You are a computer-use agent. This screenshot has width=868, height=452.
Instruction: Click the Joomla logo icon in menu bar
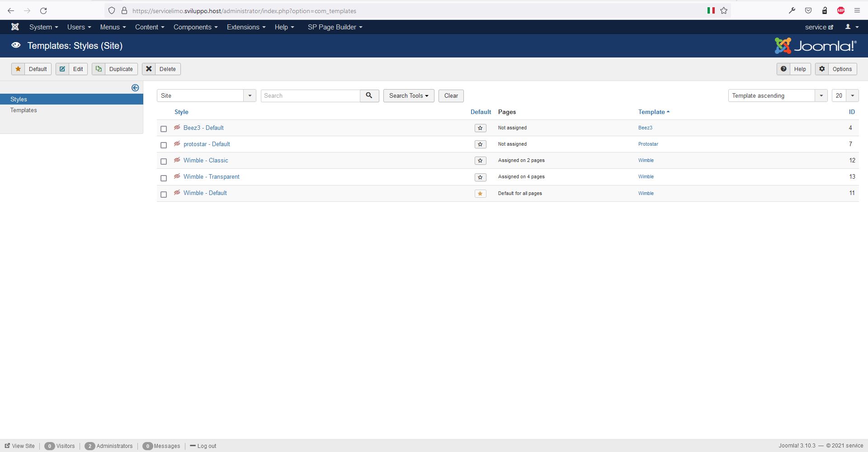[15, 27]
